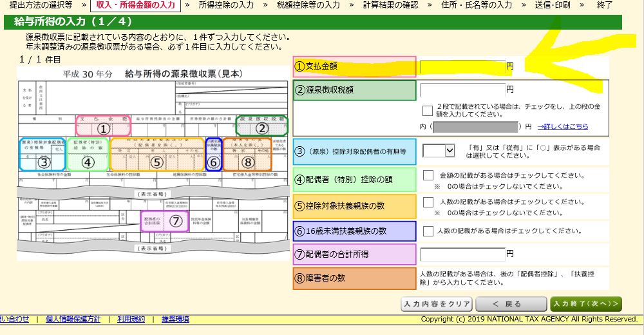
Task: Click the 給与所得の源泉徴収票(見本) title
Action: (x=184, y=74)
